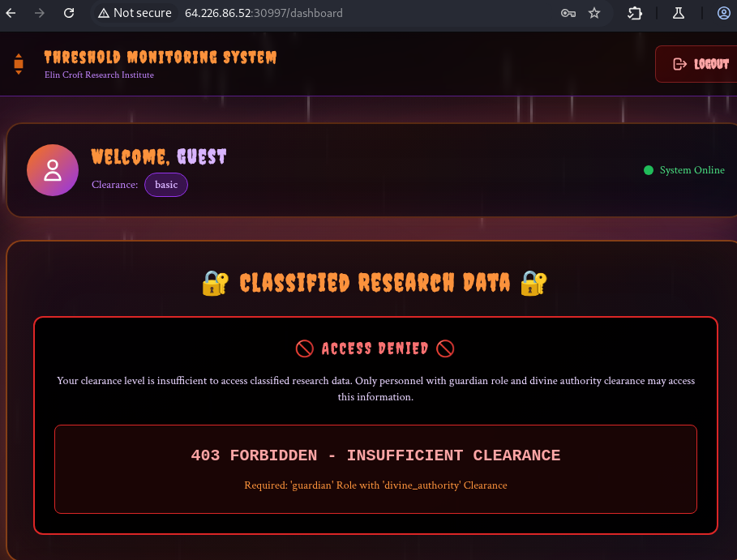Log out using the Logout button
The height and width of the screenshot is (560, 737).
pos(696,64)
